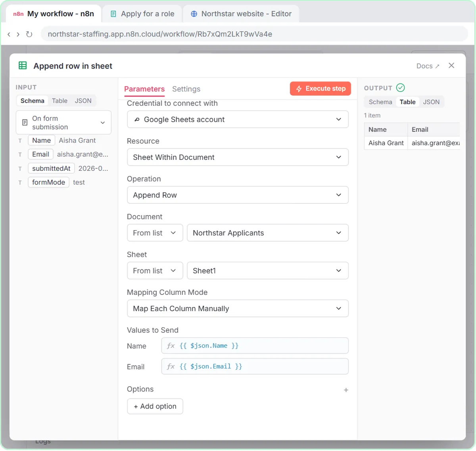This screenshot has height=451, width=476.
Task: Click the type icon next to formMode
Action: tap(20, 183)
